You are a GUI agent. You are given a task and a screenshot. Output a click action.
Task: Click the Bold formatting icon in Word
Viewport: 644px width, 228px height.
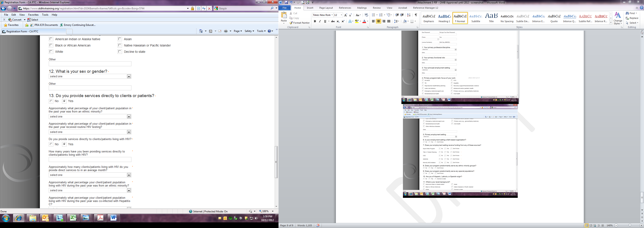click(x=315, y=21)
